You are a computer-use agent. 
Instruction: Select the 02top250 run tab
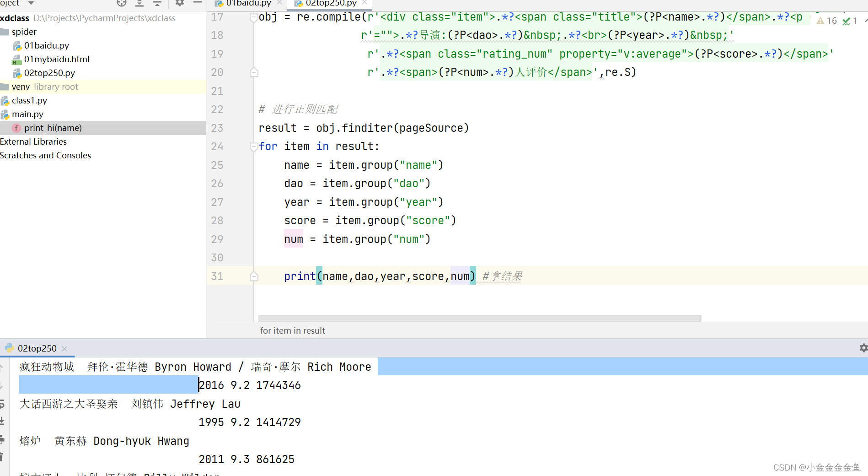coord(37,348)
